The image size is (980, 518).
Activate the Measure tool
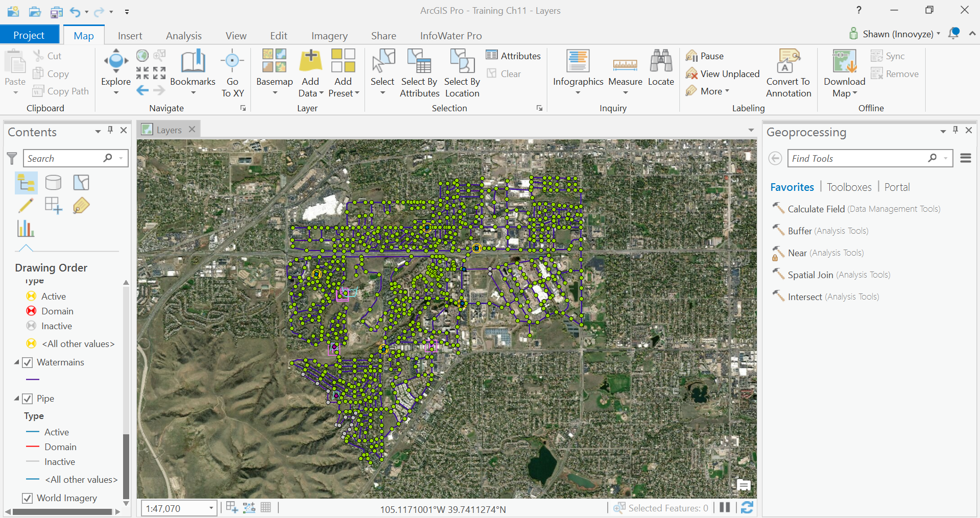click(625, 65)
